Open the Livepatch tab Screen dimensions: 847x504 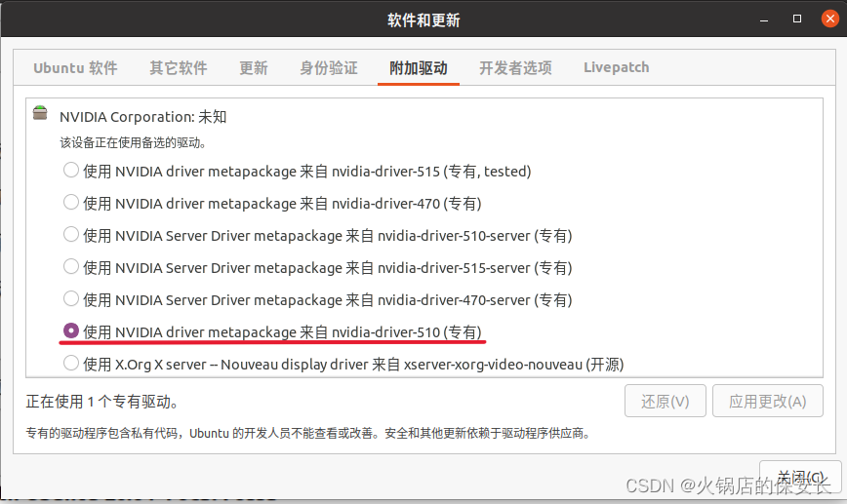[x=617, y=68]
